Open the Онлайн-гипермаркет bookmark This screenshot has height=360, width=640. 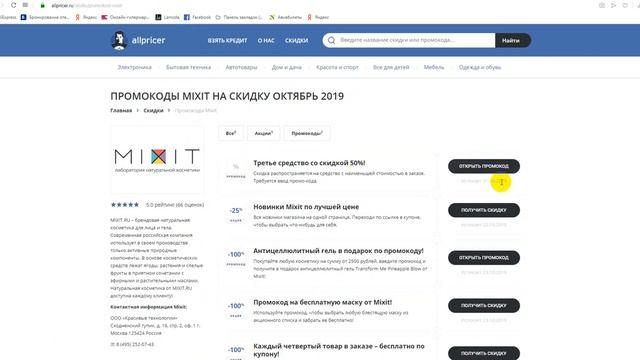[x=125, y=17]
